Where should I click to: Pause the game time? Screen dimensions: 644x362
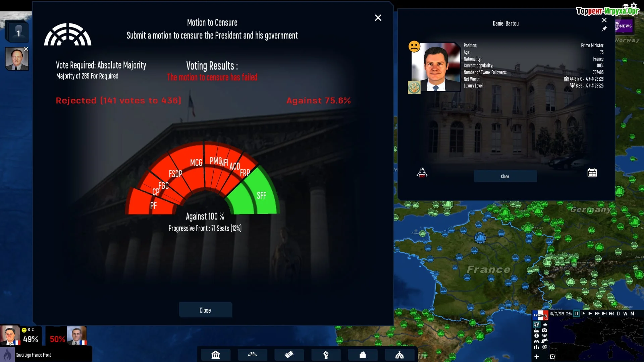576,314
